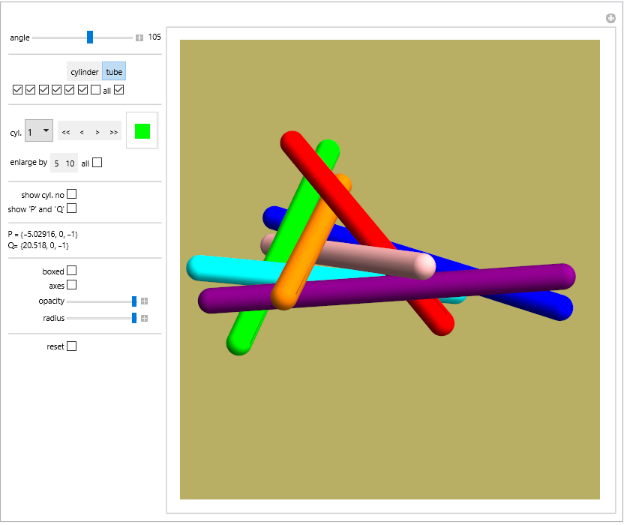The width and height of the screenshot is (624, 525).
Task: Click the top-right panel options icon
Action: click(611, 18)
